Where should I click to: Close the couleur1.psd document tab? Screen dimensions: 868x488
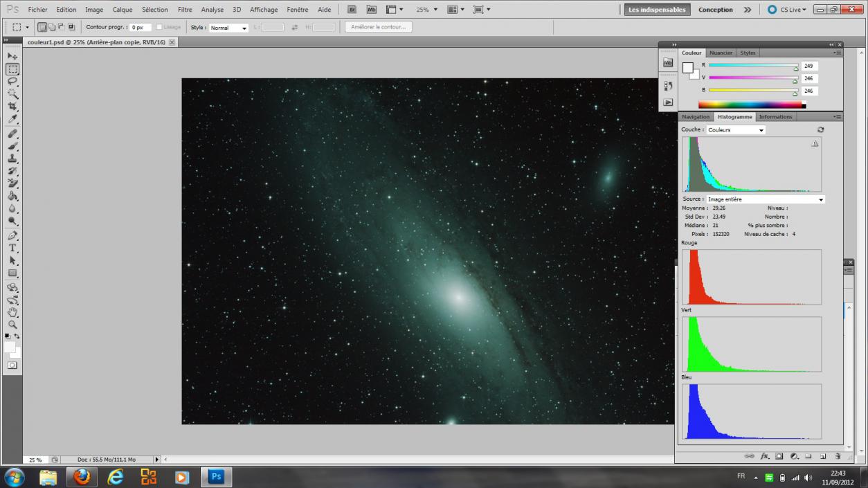[172, 42]
